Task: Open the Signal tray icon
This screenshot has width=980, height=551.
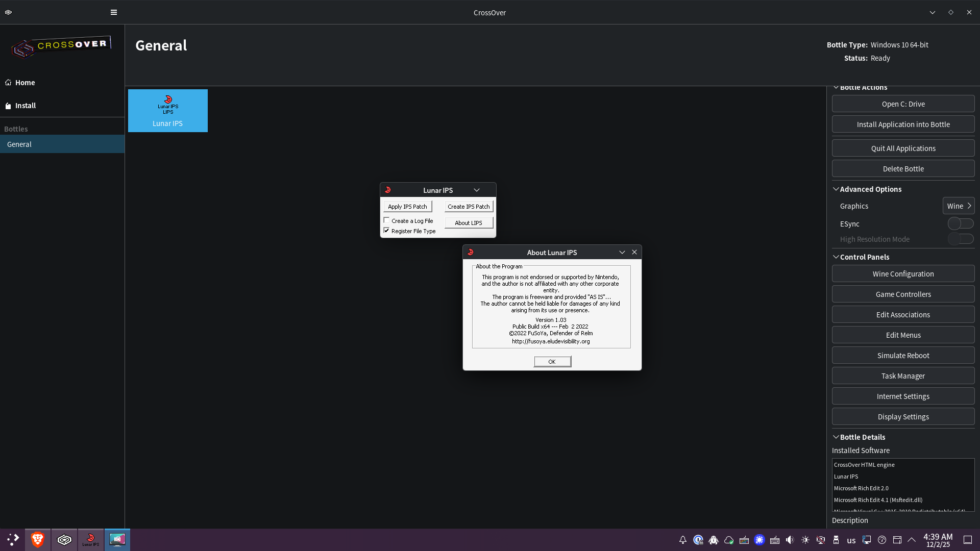Action: click(x=759, y=540)
